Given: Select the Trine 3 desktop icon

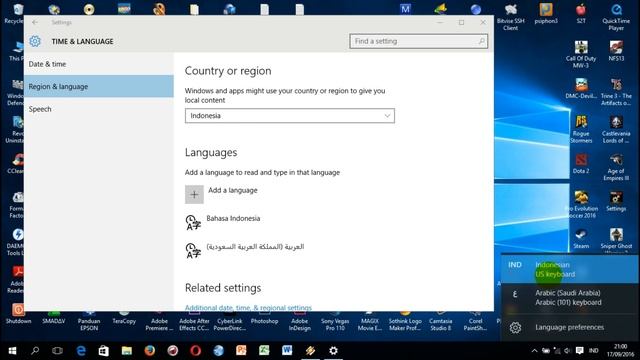Looking at the screenshot, I should pyautogui.click(x=616, y=92).
